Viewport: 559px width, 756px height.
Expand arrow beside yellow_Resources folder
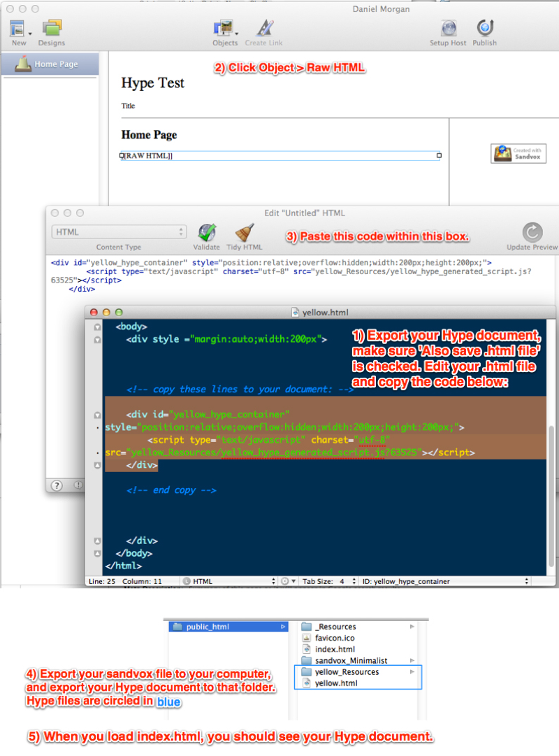pos(412,671)
